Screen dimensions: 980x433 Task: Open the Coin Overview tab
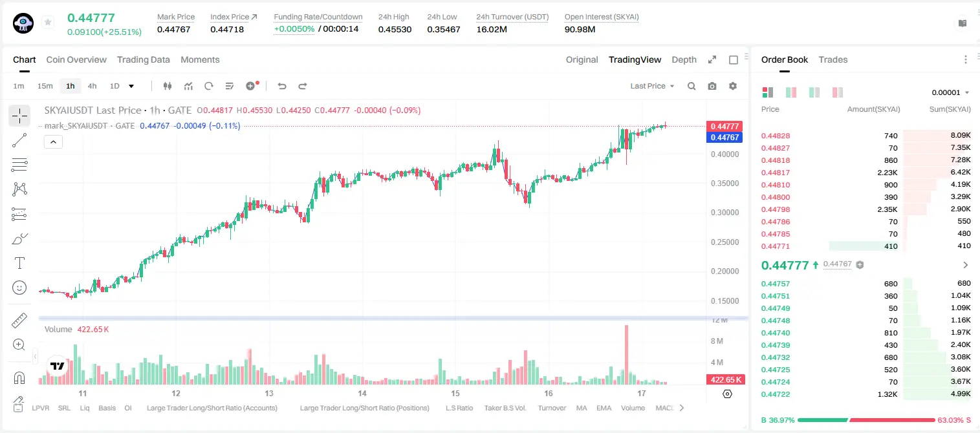pos(76,59)
